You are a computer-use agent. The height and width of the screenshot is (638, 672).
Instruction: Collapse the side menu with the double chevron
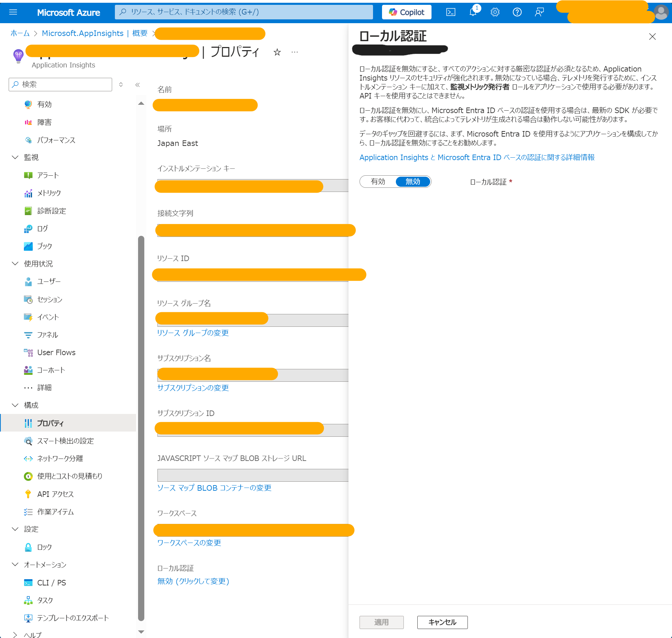coord(137,85)
